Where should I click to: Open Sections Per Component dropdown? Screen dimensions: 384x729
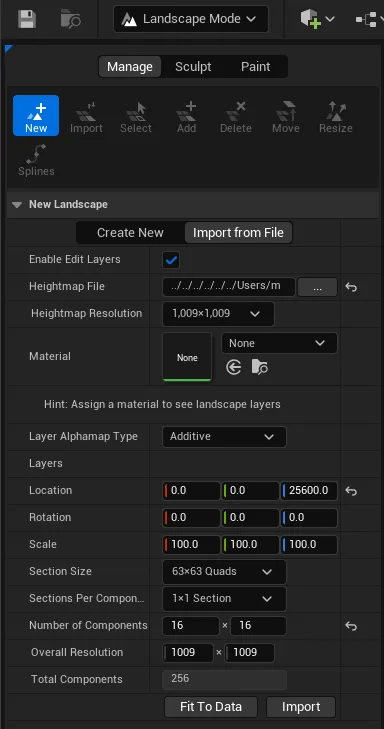225,599
